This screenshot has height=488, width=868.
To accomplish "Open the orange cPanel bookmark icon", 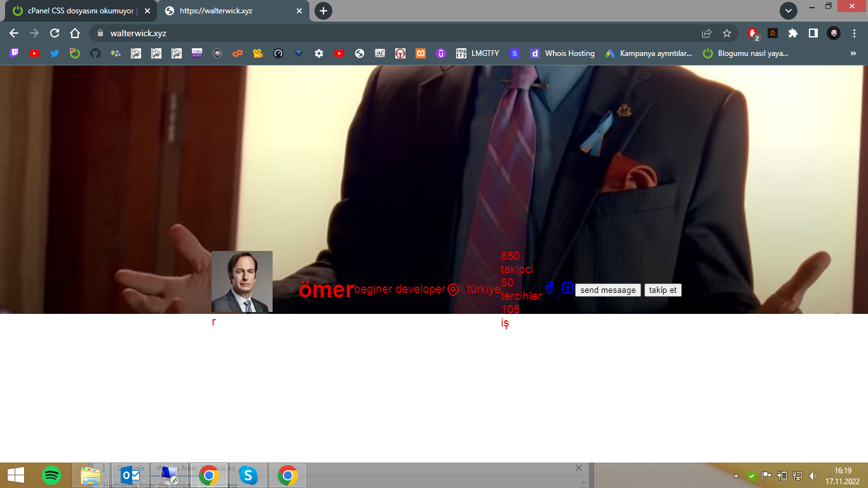I will 238,53.
